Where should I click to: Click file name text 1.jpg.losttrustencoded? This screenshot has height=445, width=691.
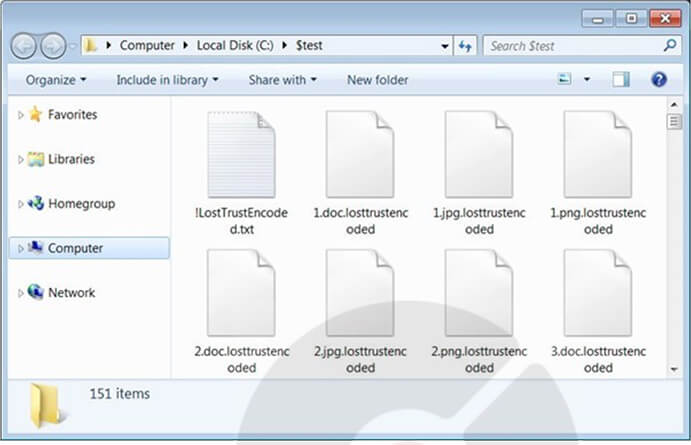(x=479, y=221)
